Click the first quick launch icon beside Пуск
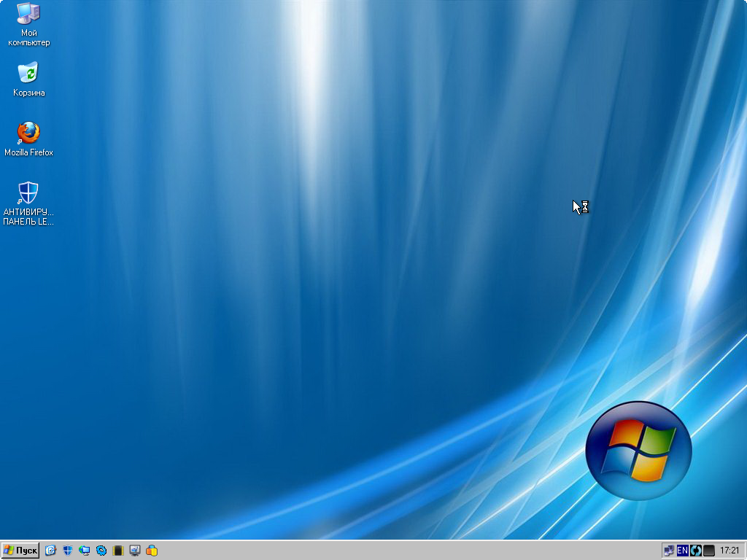The height and width of the screenshot is (560, 747). (x=50, y=551)
